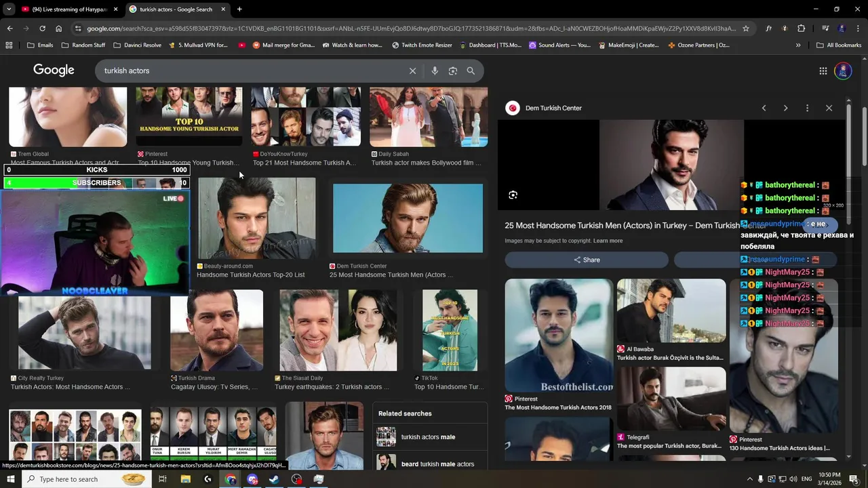Screen dimensions: 868x488
Task: Open Al Bawaba Burak Özçivit related image
Action: 671,310
